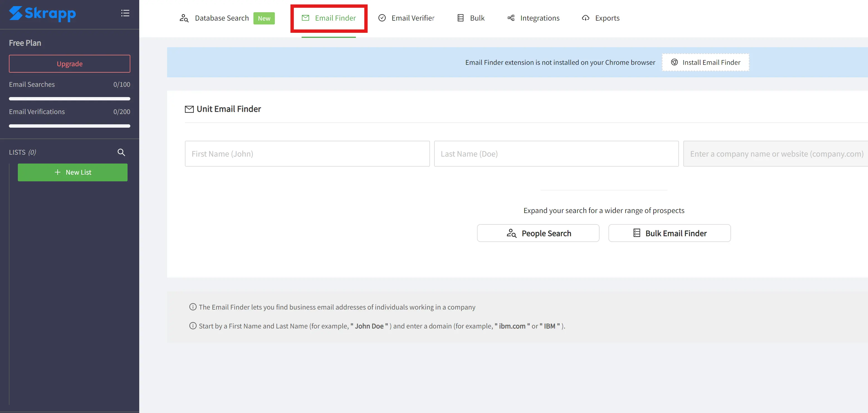Click the Skrapp logo
Screen dimensions: 868x413
pos(42,14)
